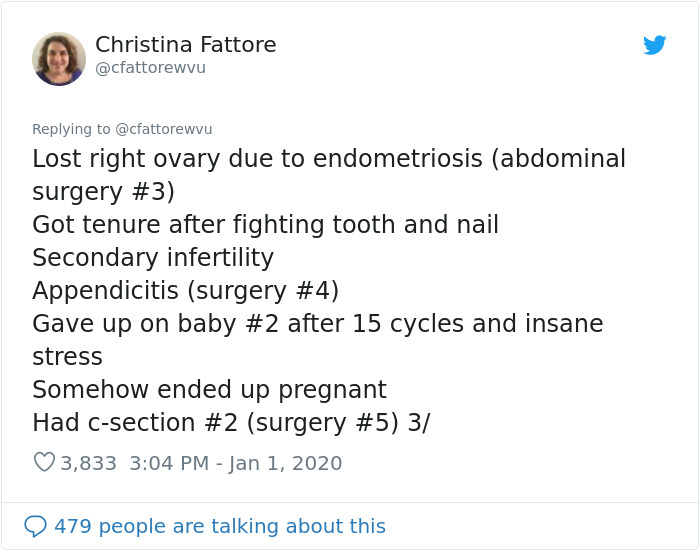700x551 pixels.
Task: Open the 3:04 PM - Jan 1, 2020 timestamp
Action: [236, 463]
